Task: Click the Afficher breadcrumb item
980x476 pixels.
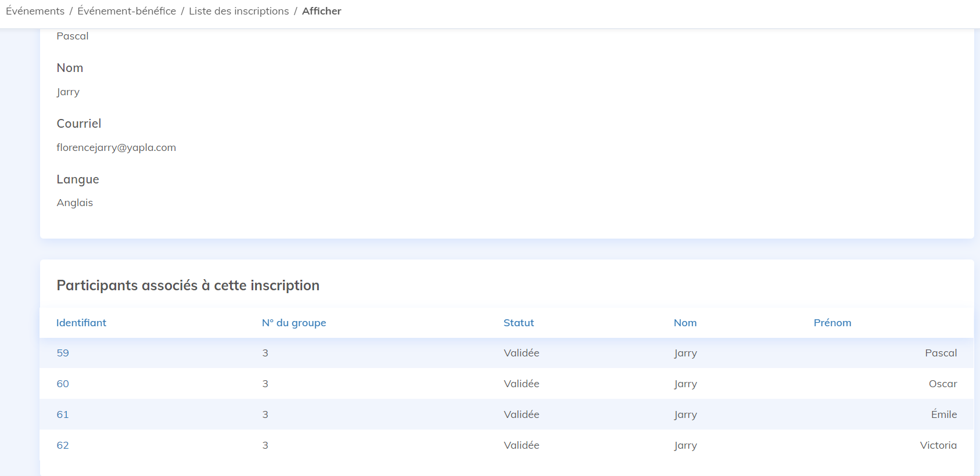Action: click(321, 11)
